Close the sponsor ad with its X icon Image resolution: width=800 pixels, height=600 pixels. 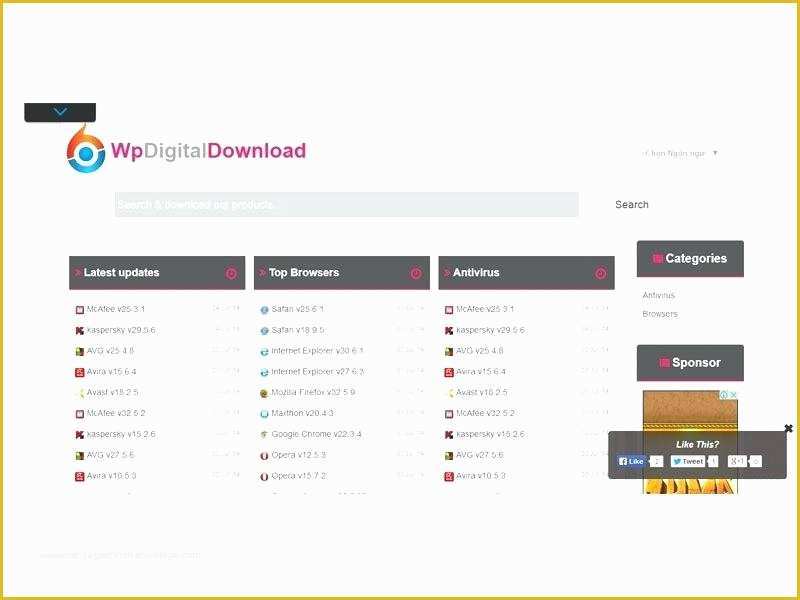click(x=733, y=395)
